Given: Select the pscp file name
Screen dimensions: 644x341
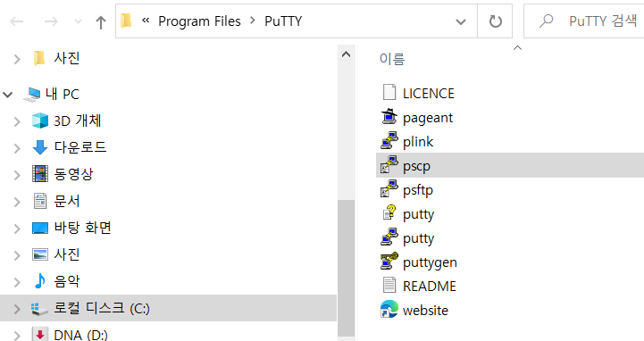Looking at the screenshot, I should point(416,166).
